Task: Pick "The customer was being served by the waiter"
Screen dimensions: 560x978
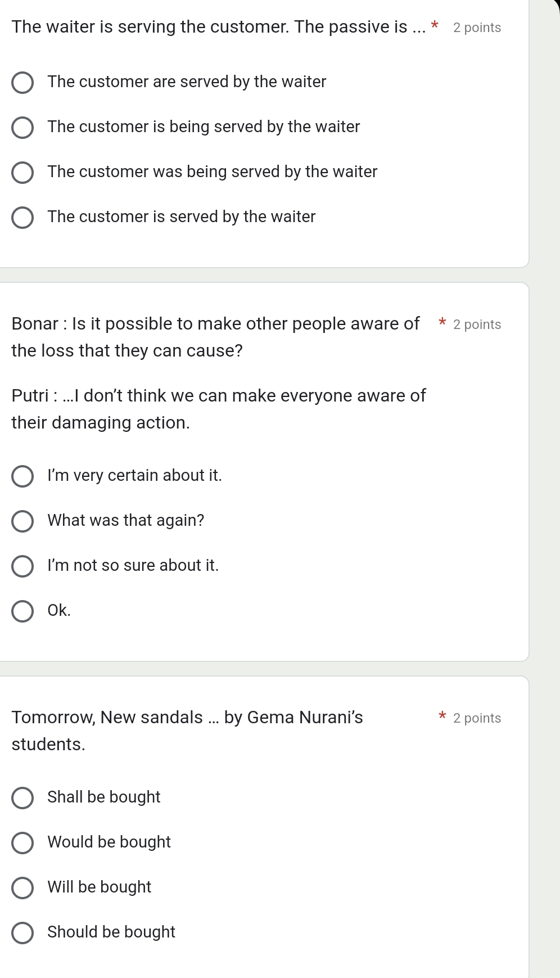Action: pyautogui.click(x=22, y=172)
